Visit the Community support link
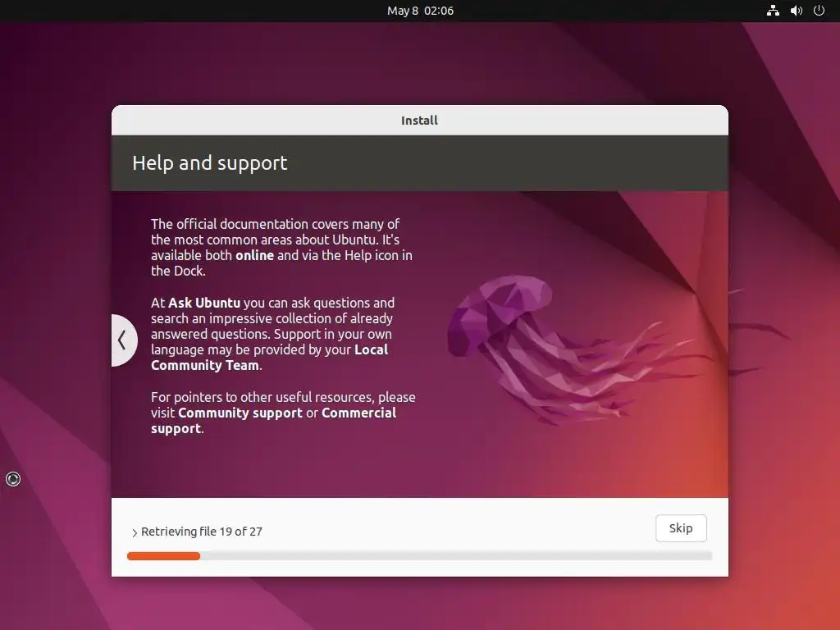This screenshot has width=840, height=630. [x=240, y=413]
